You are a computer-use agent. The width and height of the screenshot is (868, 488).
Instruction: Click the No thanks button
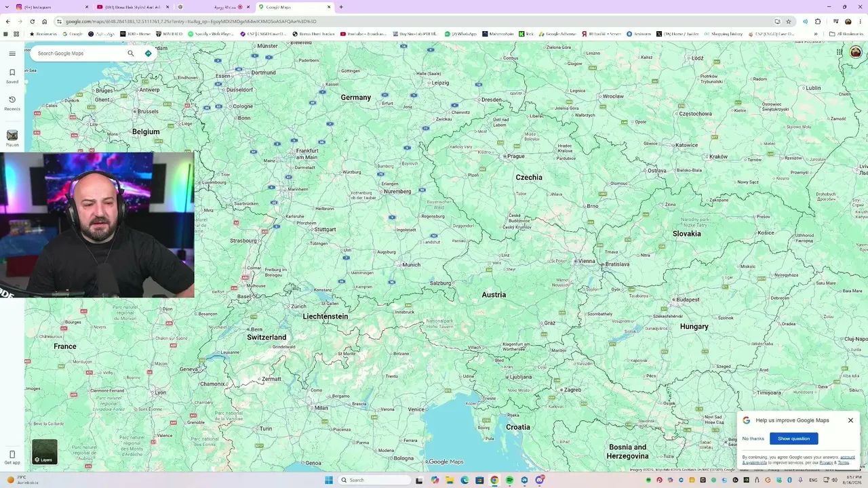pyautogui.click(x=753, y=439)
